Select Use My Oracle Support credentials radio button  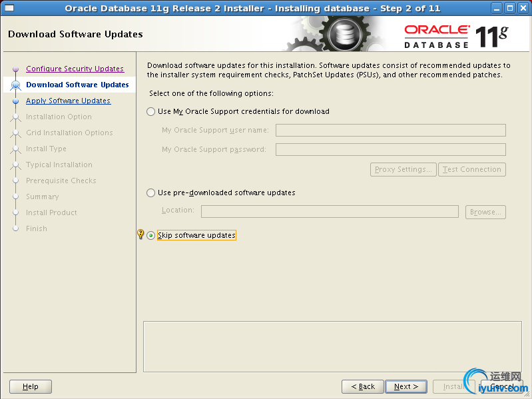coord(150,112)
